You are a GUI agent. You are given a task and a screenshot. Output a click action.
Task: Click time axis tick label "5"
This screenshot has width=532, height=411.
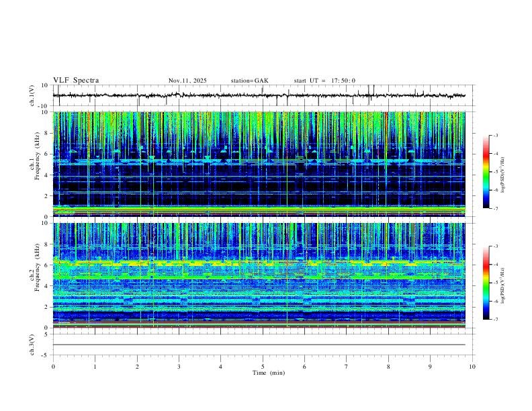tap(263, 367)
